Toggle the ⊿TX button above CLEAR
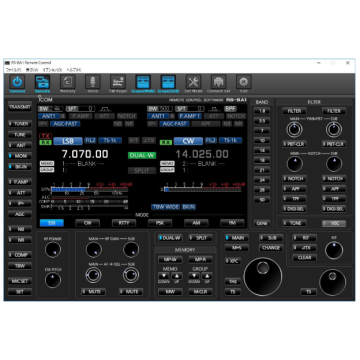This screenshot has height=360, width=360. [x=304, y=248]
